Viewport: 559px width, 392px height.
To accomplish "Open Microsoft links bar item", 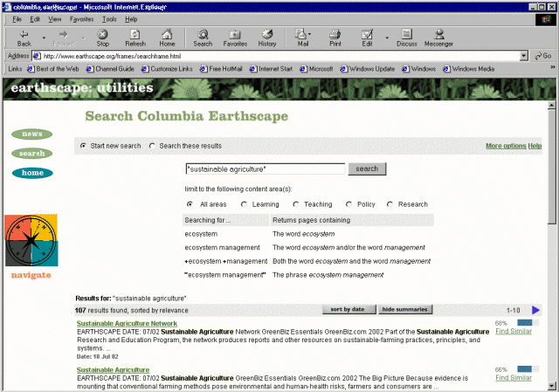I will [316, 69].
